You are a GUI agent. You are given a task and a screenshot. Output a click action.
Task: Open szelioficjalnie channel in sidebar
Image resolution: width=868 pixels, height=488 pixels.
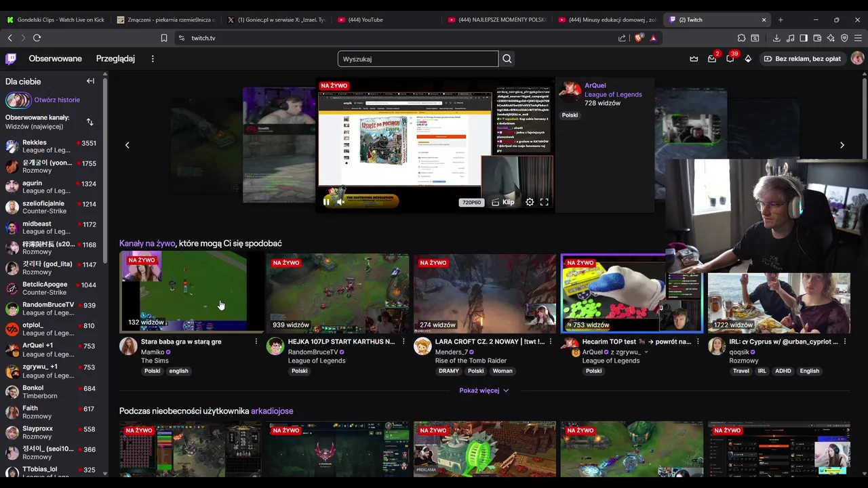coord(54,207)
